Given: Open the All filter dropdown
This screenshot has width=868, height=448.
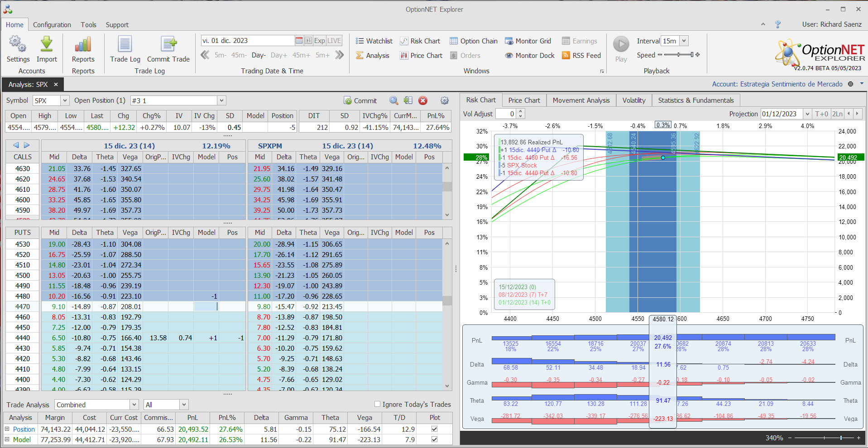Looking at the screenshot, I should point(184,405).
